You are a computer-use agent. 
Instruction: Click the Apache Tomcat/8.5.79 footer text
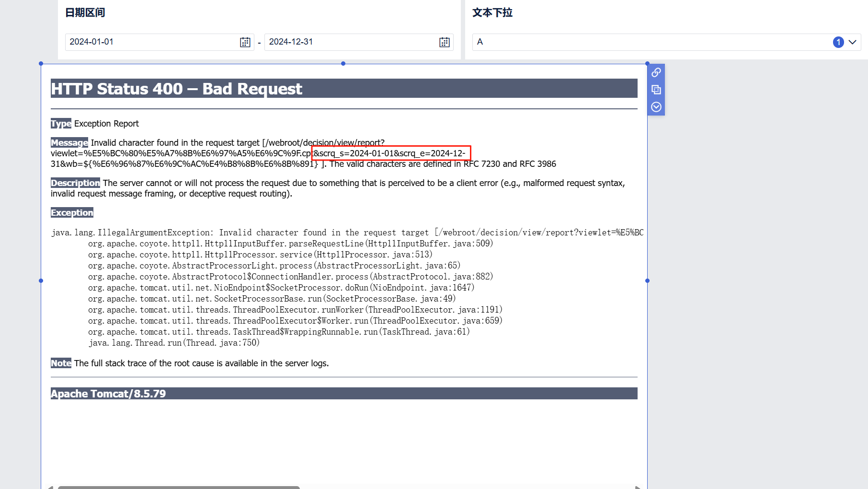coord(108,394)
